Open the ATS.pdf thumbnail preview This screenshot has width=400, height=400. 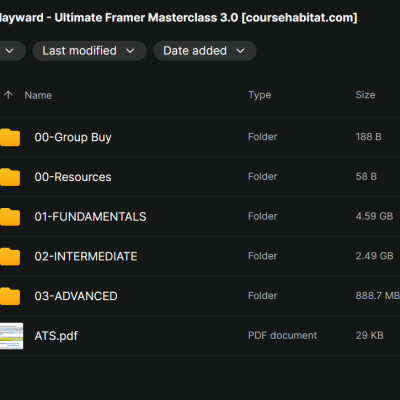coord(11,336)
